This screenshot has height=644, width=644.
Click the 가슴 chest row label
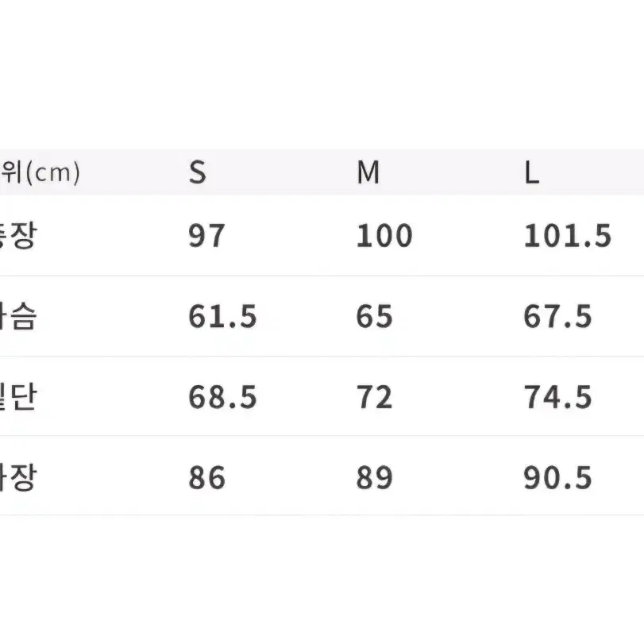coord(18,316)
